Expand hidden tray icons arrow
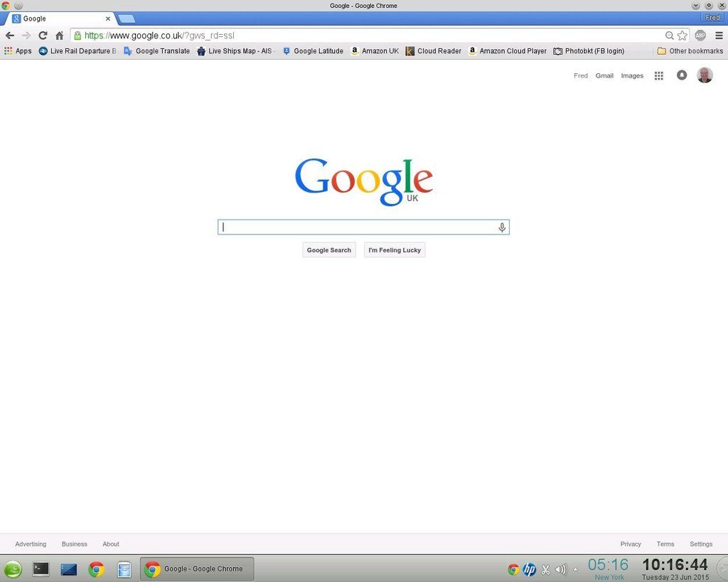Screen dimensions: 728x582 point(576,569)
